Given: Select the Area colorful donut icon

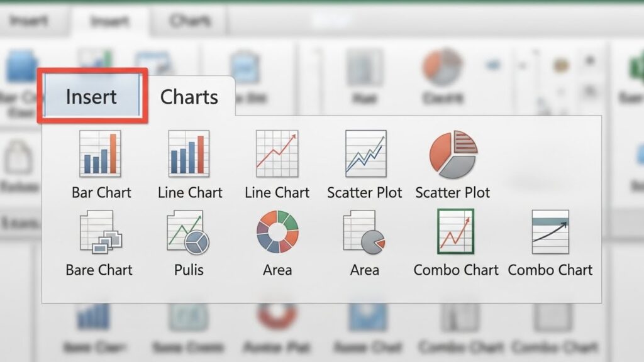Looking at the screenshot, I should coord(277,232).
